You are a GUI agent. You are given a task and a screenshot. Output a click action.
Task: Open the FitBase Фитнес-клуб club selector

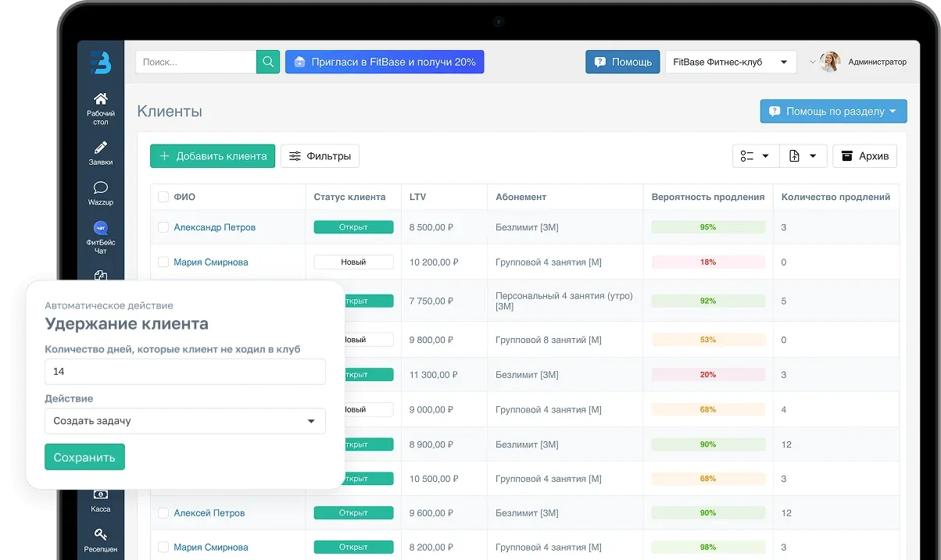pyautogui.click(x=731, y=62)
